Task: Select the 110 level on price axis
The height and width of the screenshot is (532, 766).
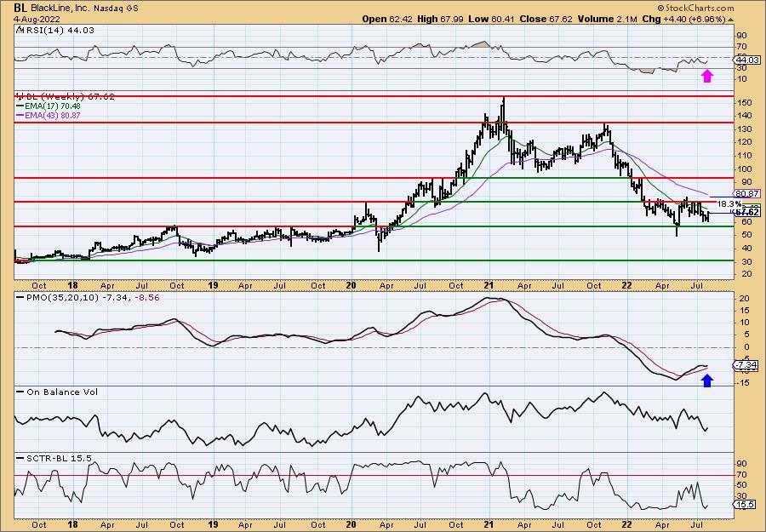Action: (743, 156)
